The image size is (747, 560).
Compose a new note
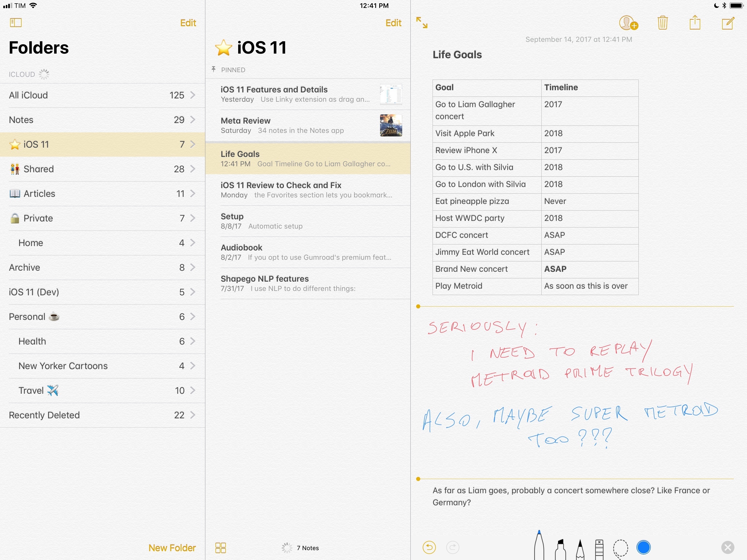[728, 23]
